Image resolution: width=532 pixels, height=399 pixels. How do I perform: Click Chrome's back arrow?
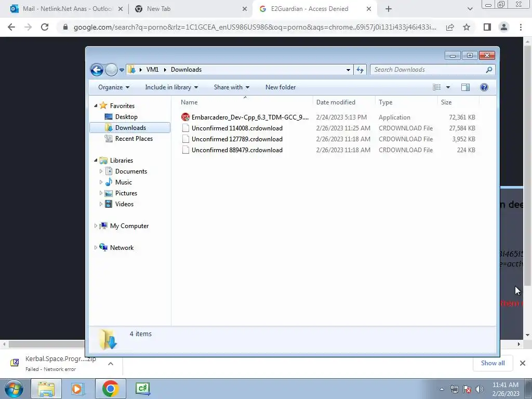coord(11,27)
